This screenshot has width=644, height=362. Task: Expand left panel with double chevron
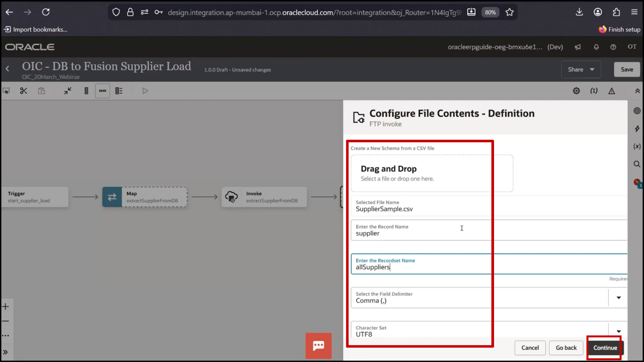[x=6, y=352]
